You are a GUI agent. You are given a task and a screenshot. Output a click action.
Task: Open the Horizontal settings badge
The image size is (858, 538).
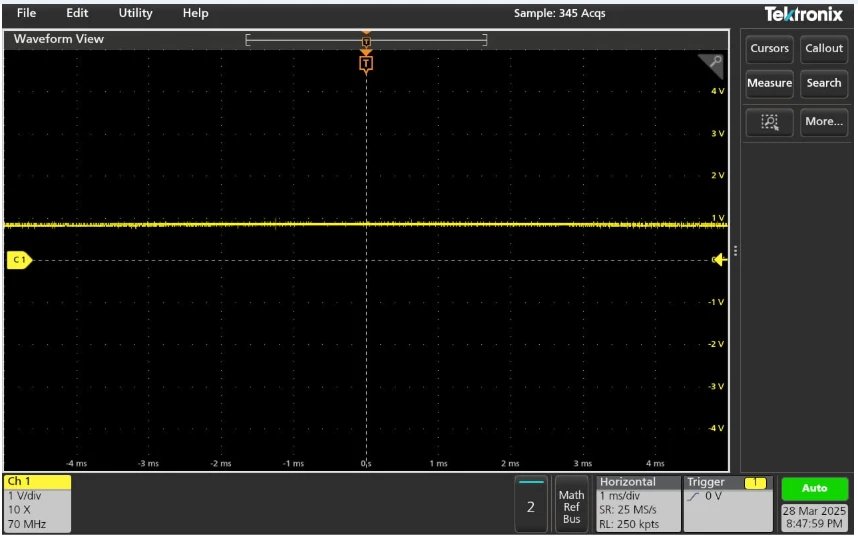tap(637, 503)
